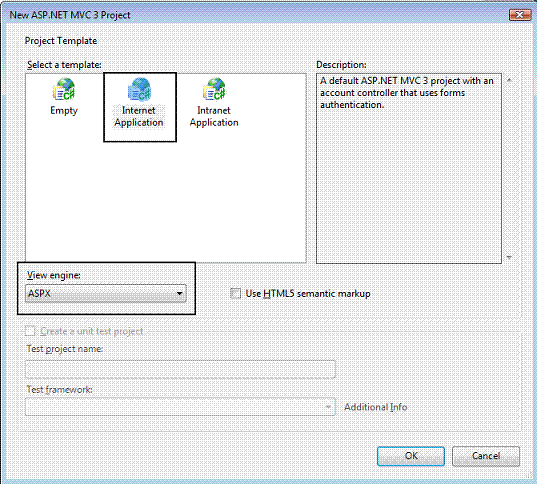Click Description scrollbar up arrow
537x484 pixels.
pos(509,80)
